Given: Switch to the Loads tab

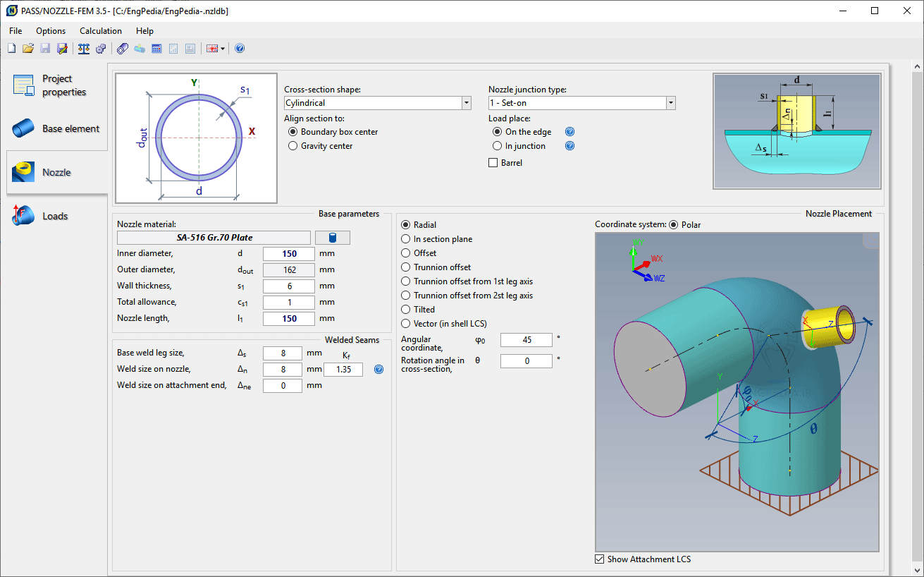Looking at the screenshot, I should (55, 216).
